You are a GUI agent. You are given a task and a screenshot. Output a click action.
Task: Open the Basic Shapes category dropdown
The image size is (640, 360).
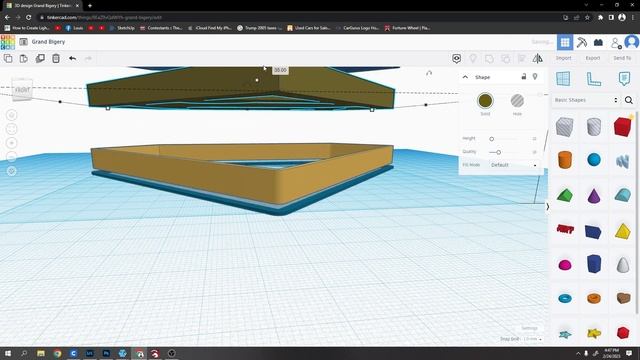586,100
